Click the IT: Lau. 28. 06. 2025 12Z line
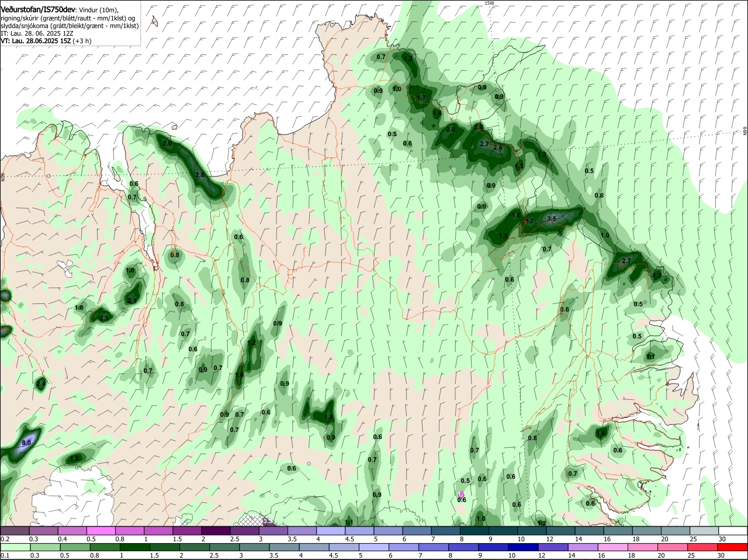This screenshot has height=560, width=748. [x=38, y=33]
